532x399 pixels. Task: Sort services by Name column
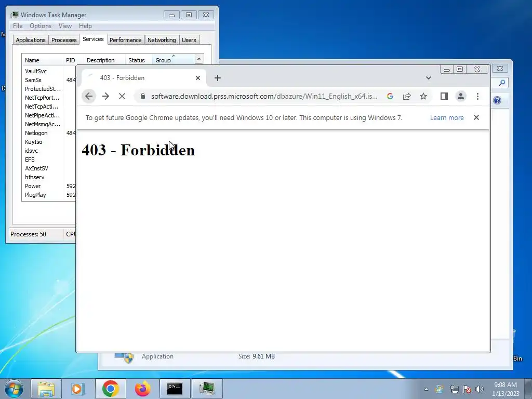point(43,60)
